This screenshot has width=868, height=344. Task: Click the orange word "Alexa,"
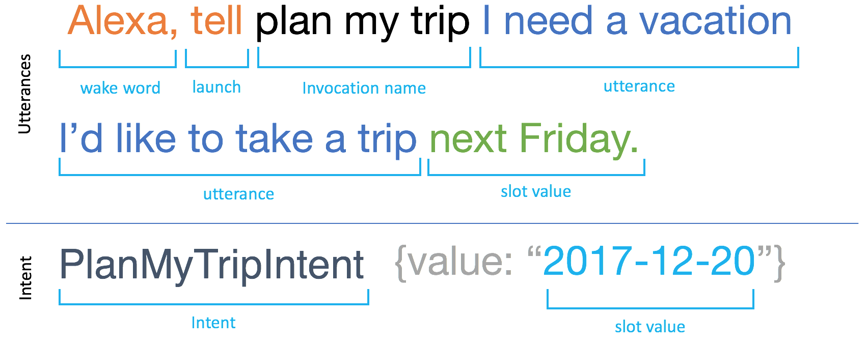(x=122, y=21)
